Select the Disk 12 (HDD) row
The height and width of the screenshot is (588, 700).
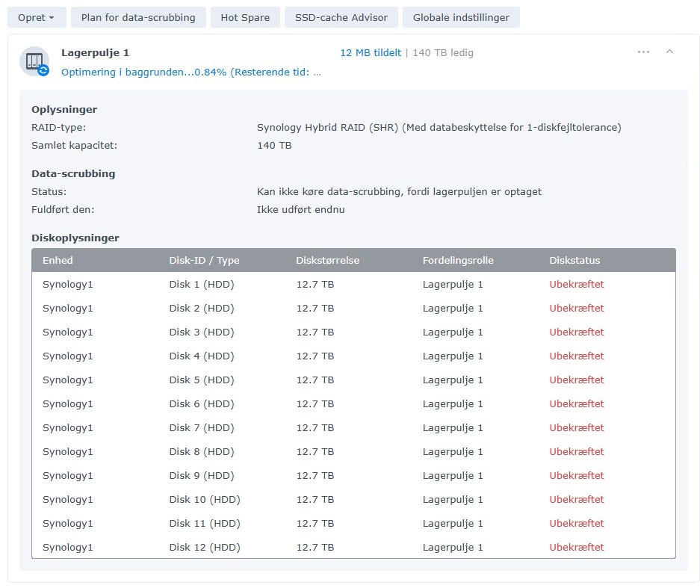(204, 548)
